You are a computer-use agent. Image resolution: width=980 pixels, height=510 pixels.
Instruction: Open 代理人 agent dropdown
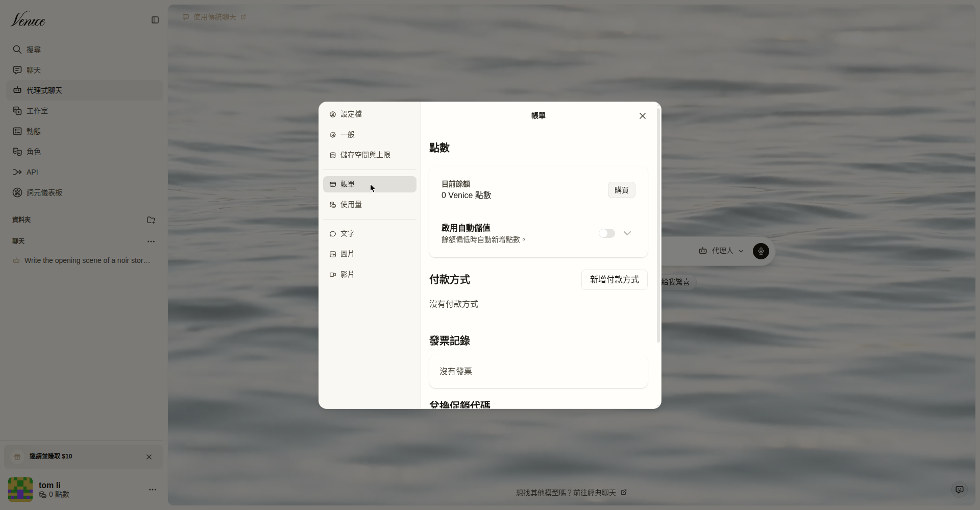pyautogui.click(x=721, y=251)
